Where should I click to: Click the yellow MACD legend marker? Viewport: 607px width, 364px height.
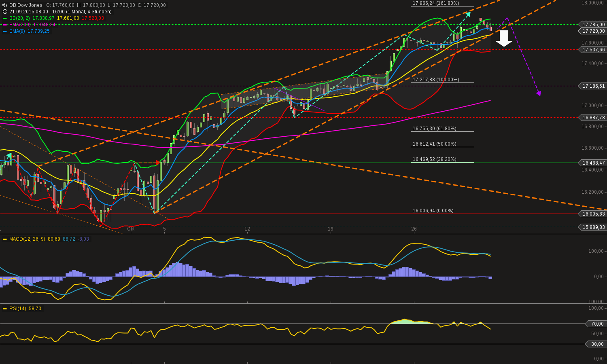(5, 239)
